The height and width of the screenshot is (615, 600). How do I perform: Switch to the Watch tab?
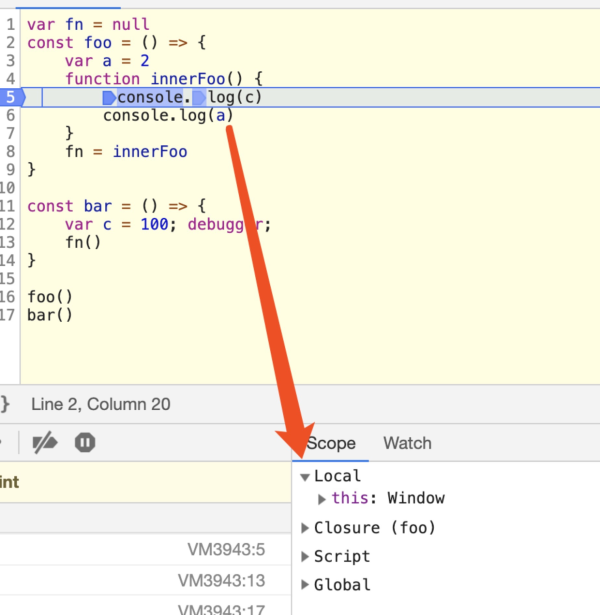tap(407, 443)
